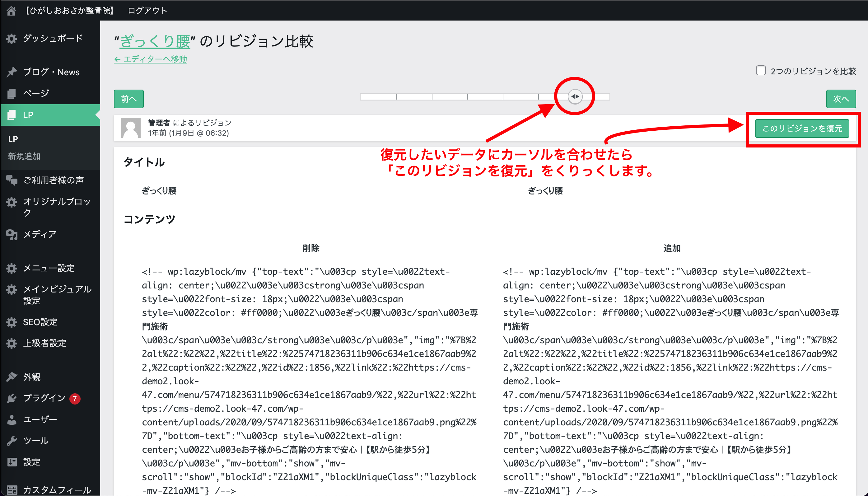Screen dimensions: 868x496
Task: Click the ログアウト link in top bar
Action: click(147, 11)
